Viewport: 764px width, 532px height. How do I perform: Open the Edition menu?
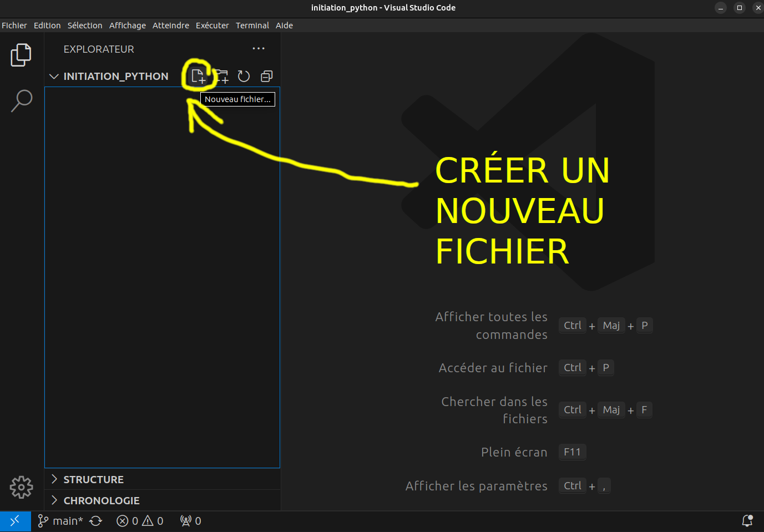coord(47,26)
